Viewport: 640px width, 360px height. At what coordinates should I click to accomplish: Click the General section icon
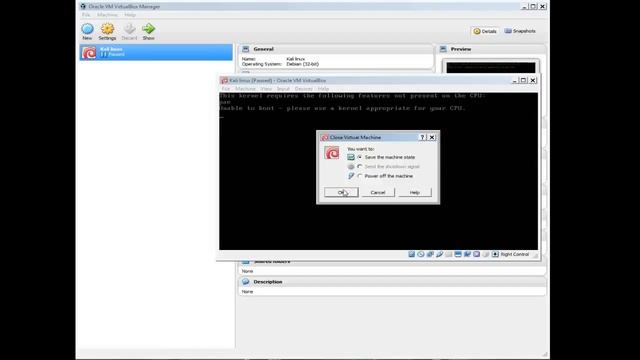[245, 49]
